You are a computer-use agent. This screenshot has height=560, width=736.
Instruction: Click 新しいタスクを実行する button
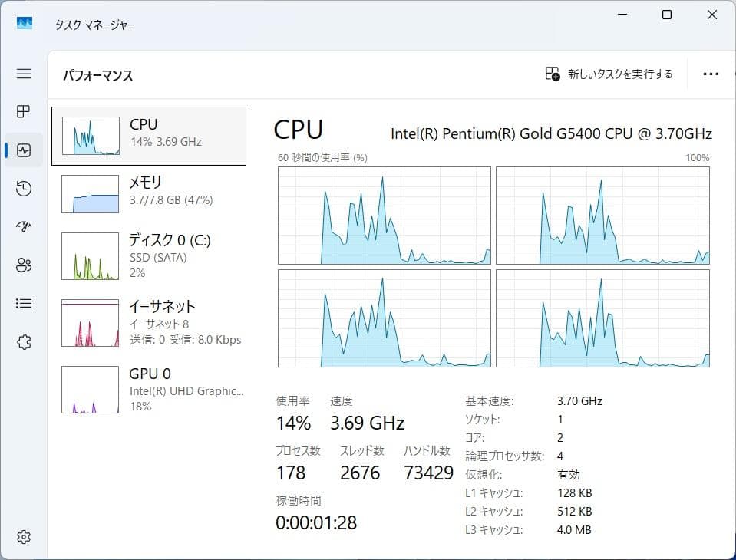tap(610, 74)
